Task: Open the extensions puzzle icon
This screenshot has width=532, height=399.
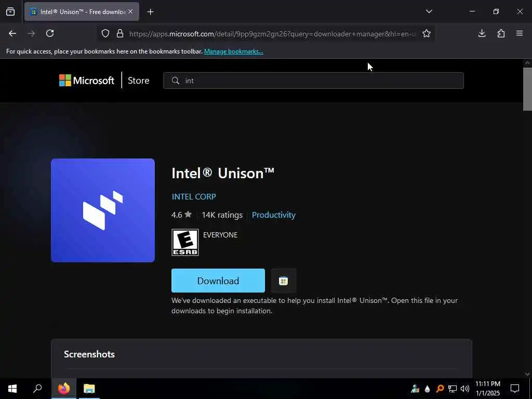Action: pos(501,33)
